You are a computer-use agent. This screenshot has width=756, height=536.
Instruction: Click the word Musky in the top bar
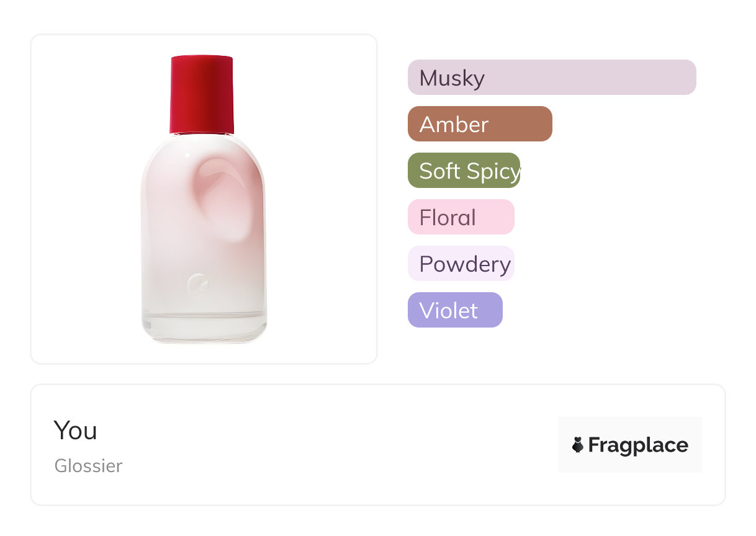(x=452, y=78)
